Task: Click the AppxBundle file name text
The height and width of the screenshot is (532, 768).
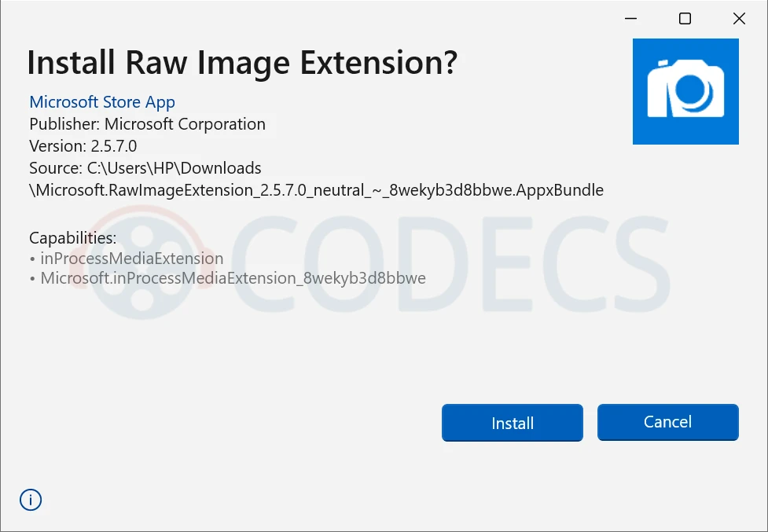Action: click(x=317, y=190)
